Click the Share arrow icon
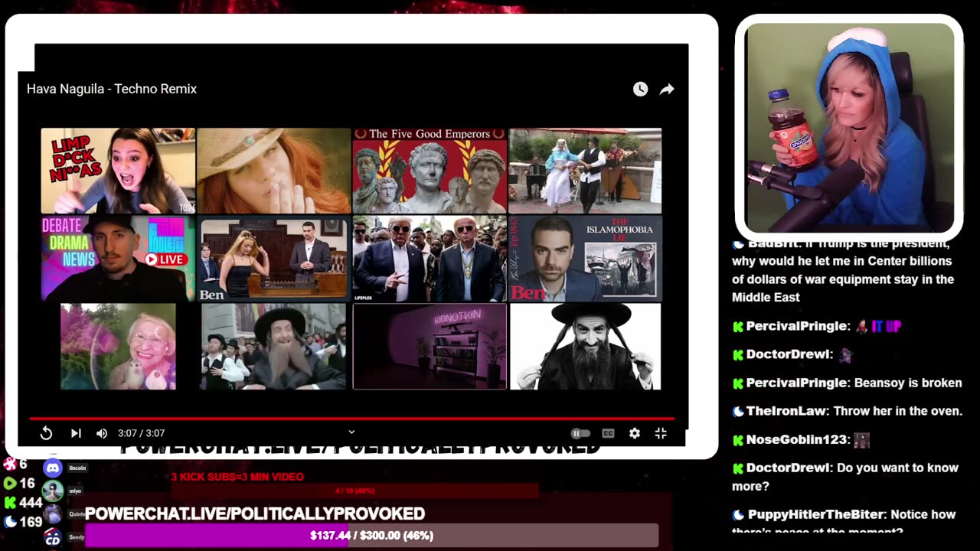 tap(667, 89)
